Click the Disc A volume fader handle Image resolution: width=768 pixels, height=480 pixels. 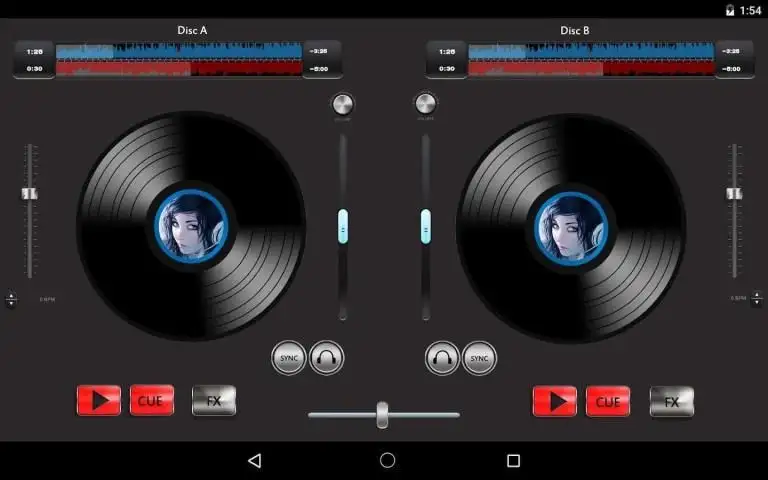pyautogui.click(x=343, y=226)
